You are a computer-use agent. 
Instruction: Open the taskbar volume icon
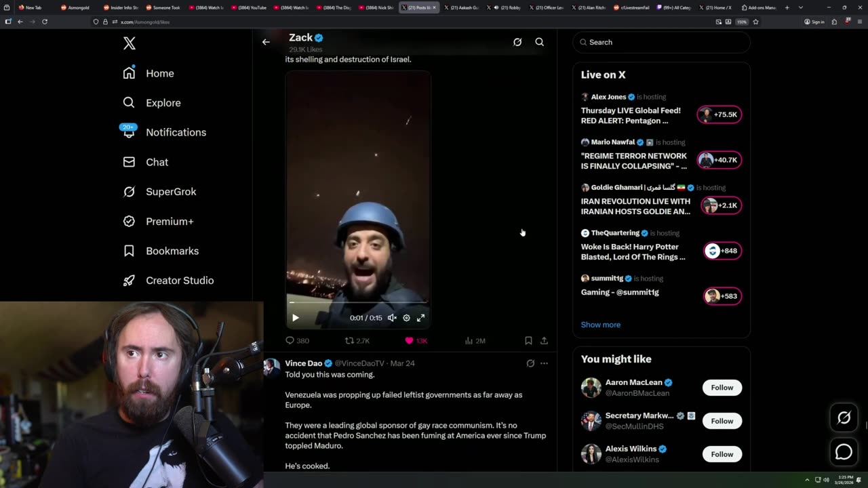(x=826, y=480)
